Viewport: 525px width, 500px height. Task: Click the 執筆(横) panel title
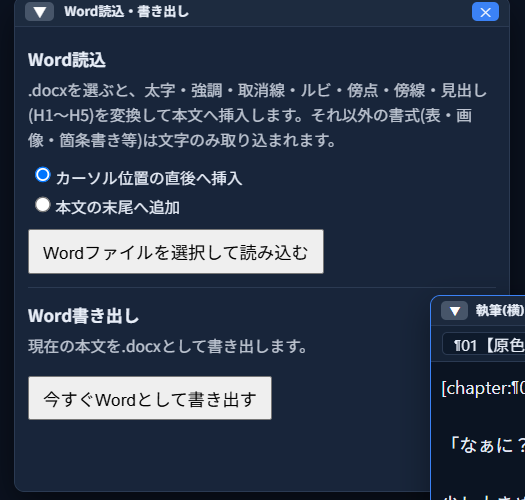click(x=500, y=310)
